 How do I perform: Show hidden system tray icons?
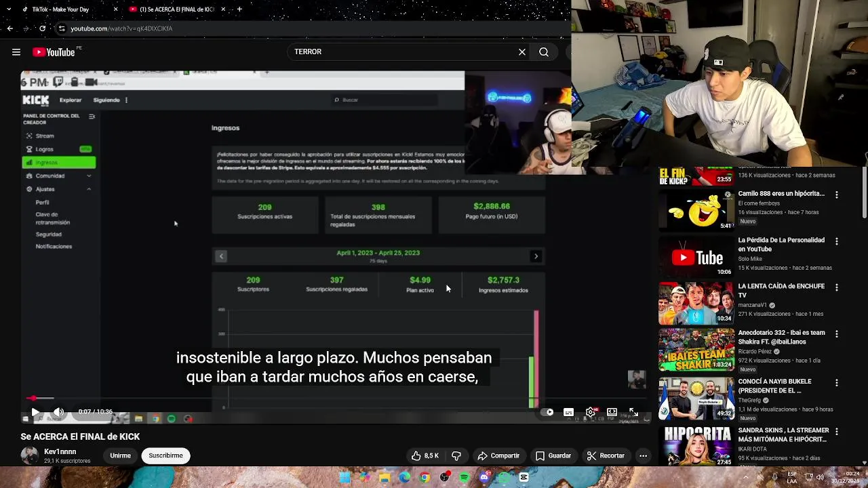pyautogui.click(x=746, y=477)
